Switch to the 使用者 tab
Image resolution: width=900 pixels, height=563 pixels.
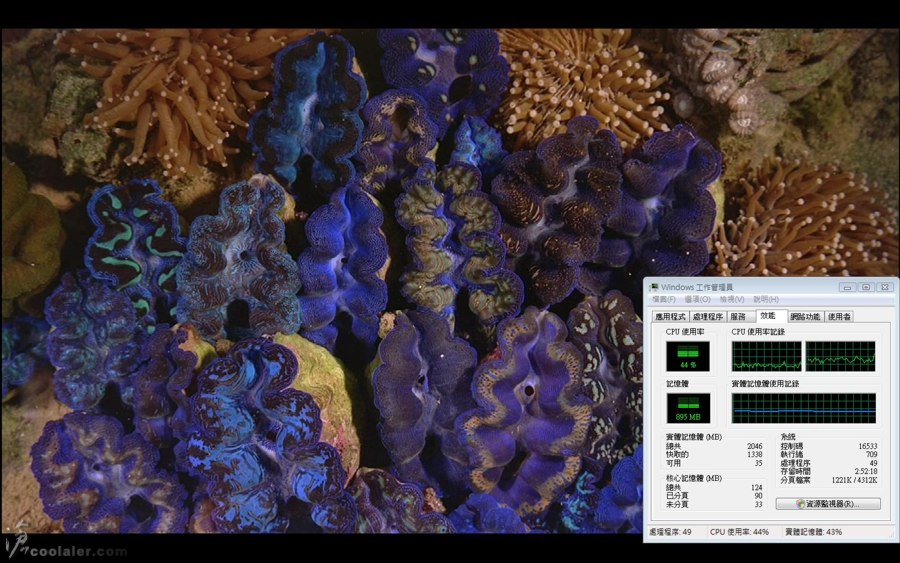point(839,316)
